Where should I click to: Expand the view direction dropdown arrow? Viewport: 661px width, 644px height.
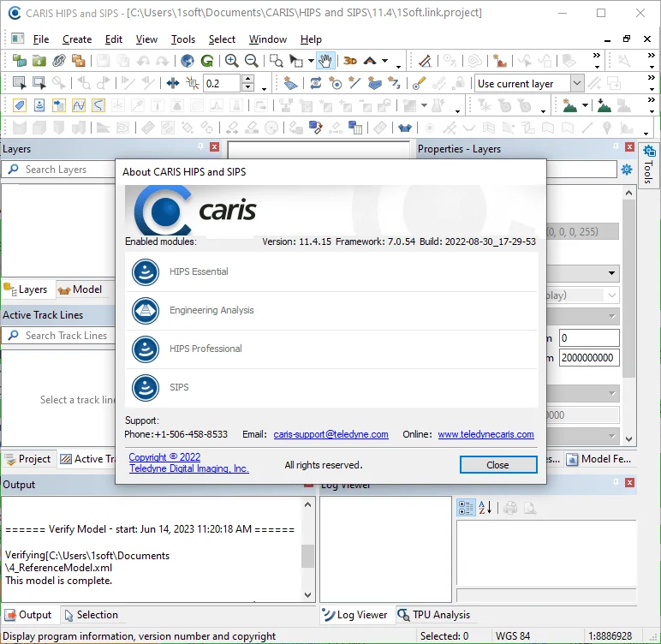(x=385, y=61)
